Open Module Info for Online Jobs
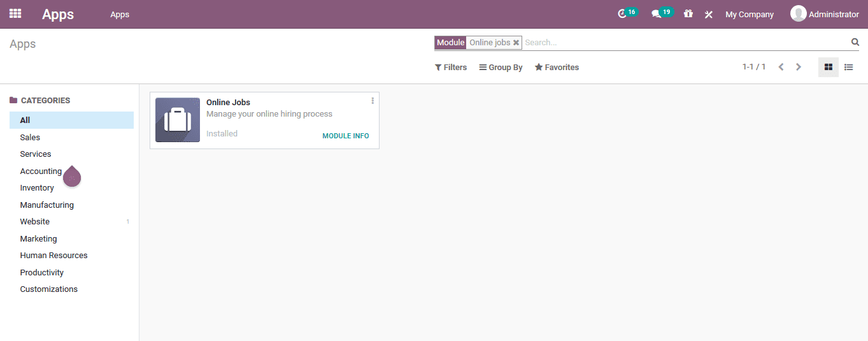The image size is (868, 341). (346, 136)
